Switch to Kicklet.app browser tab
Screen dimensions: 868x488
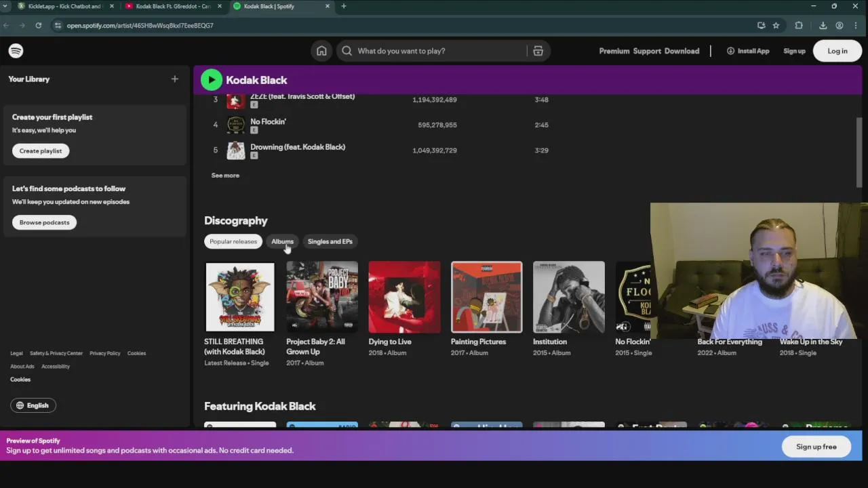coord(64,6)
